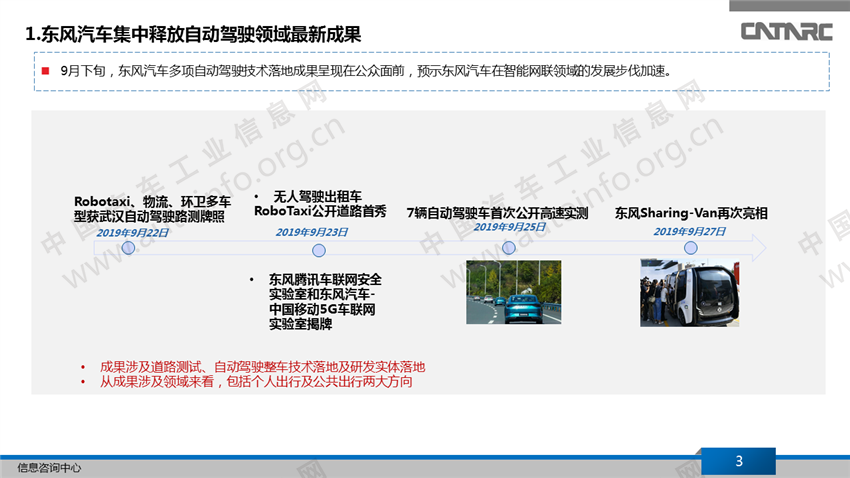Select text 7辆自动驾驶车首次公开高速实测
Screen dimensions: 850x478
tap(497, 213)
